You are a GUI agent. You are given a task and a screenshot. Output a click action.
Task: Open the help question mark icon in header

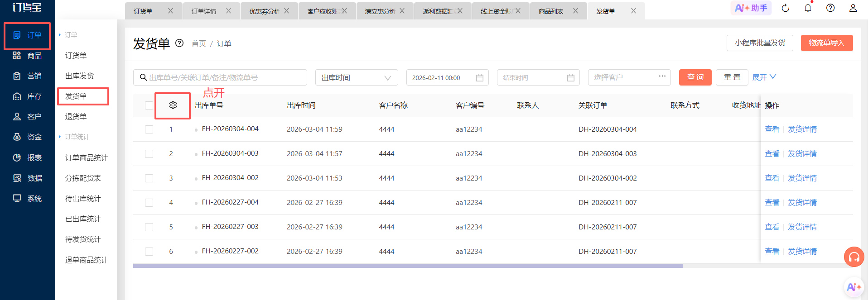click(830, 8)
